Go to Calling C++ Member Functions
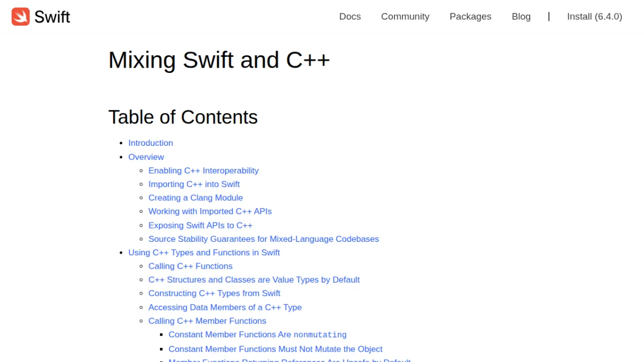Screen dimensions: 644x362 tap(207, 321)
